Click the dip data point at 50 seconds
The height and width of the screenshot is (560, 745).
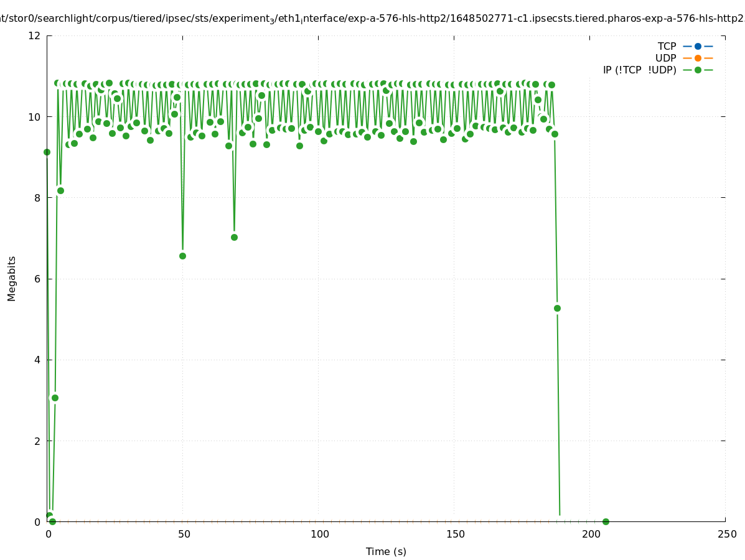(x=182, y=256)
